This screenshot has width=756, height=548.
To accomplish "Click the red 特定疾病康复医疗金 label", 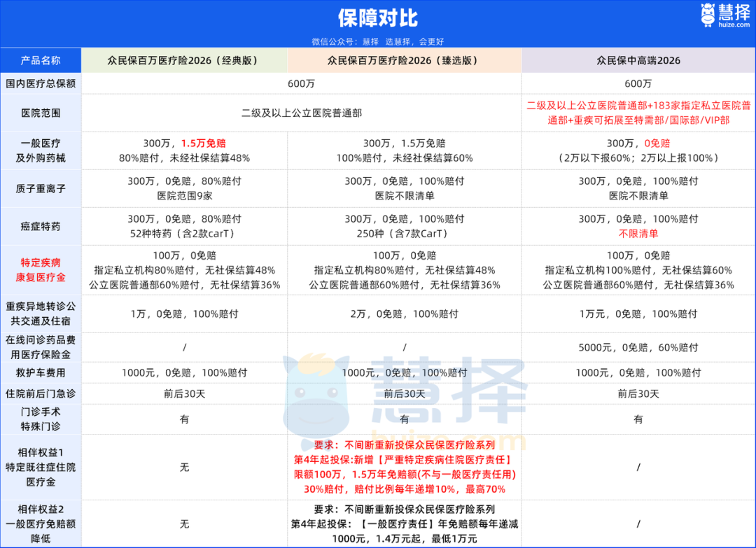I will point(41,270).
